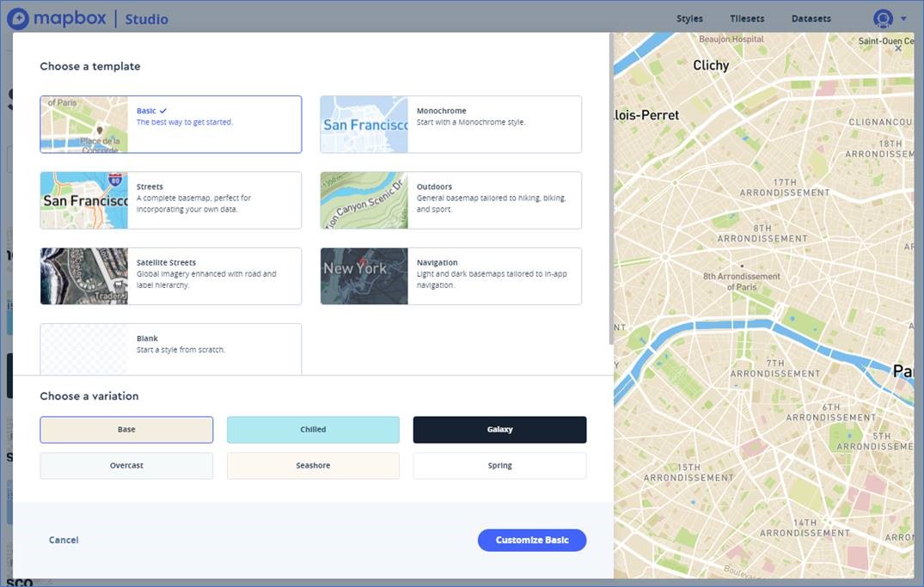Screen dimensions: 924x587
Task: Click the Outdoors canyon thumbnail
Action: coord(364,200)
